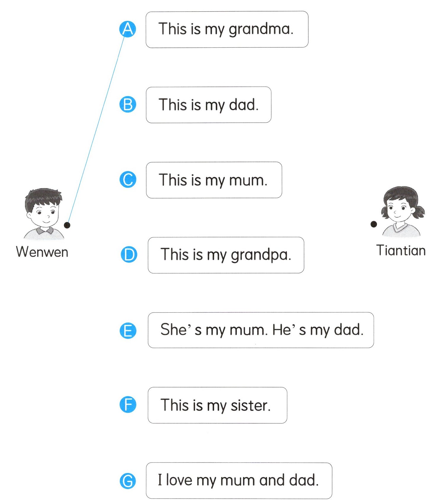This screenshot has height=501, width=448.
Task: Click the Tiantian name label
Action: click(x=401, y=251)
